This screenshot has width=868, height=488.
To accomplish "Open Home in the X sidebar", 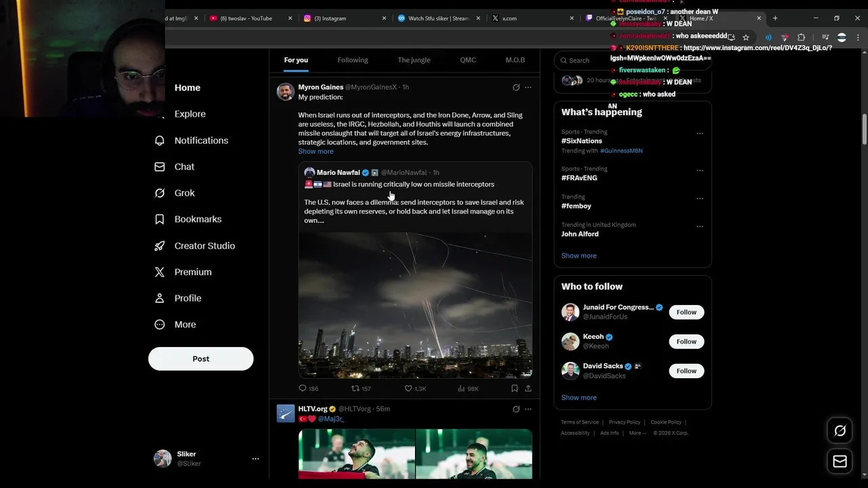I will [x=187, y=87].
